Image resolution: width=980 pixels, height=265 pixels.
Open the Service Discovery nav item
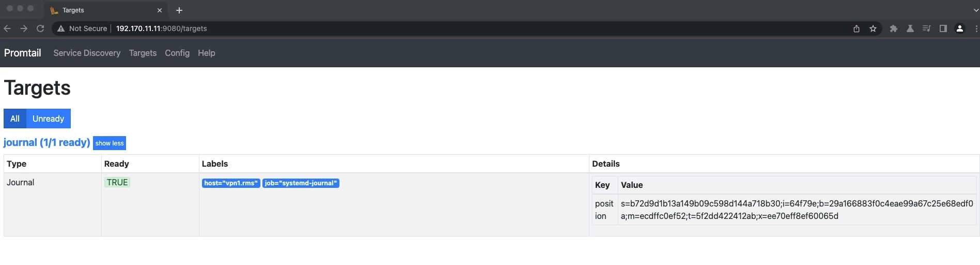click(87, 53)
